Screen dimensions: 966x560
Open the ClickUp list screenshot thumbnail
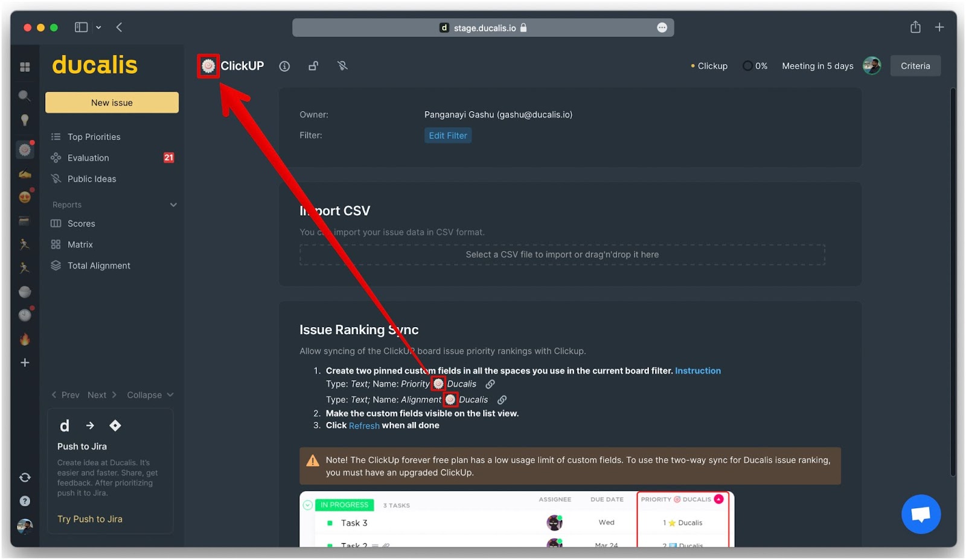[x=517, y=519]
